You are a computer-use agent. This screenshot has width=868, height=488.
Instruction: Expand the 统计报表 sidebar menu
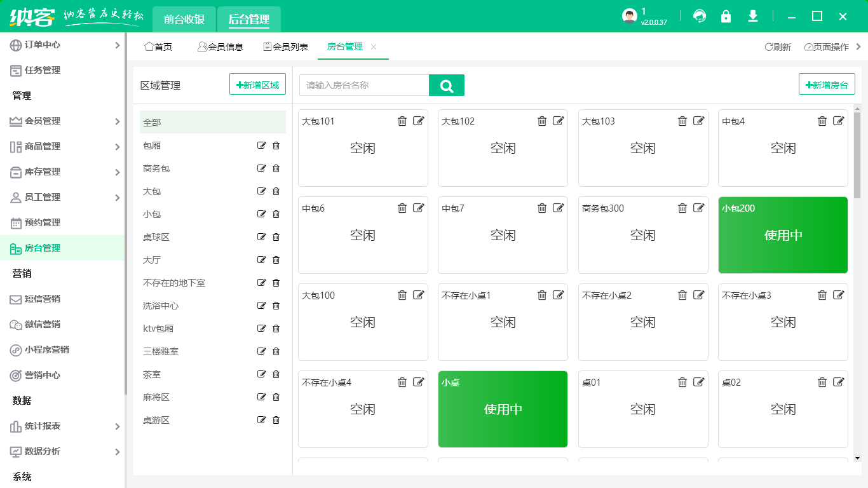coord(117,426)
